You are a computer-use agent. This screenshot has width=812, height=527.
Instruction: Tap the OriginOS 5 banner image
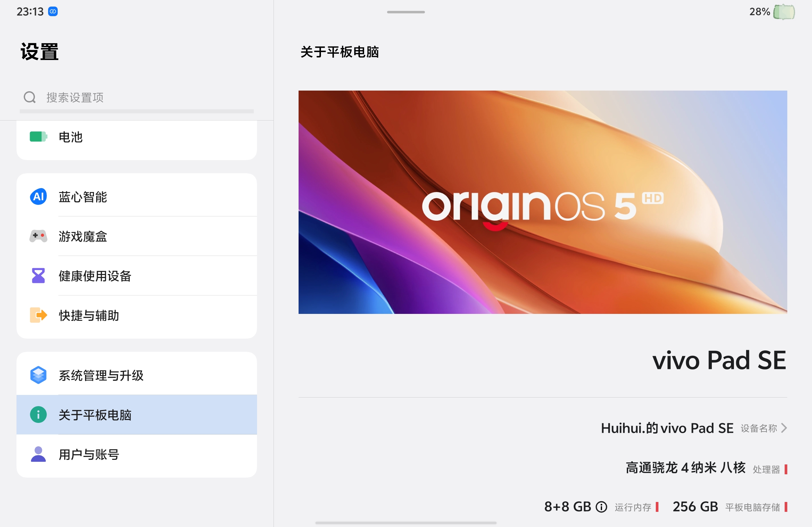pyautogui.click(x=542, y=202)
